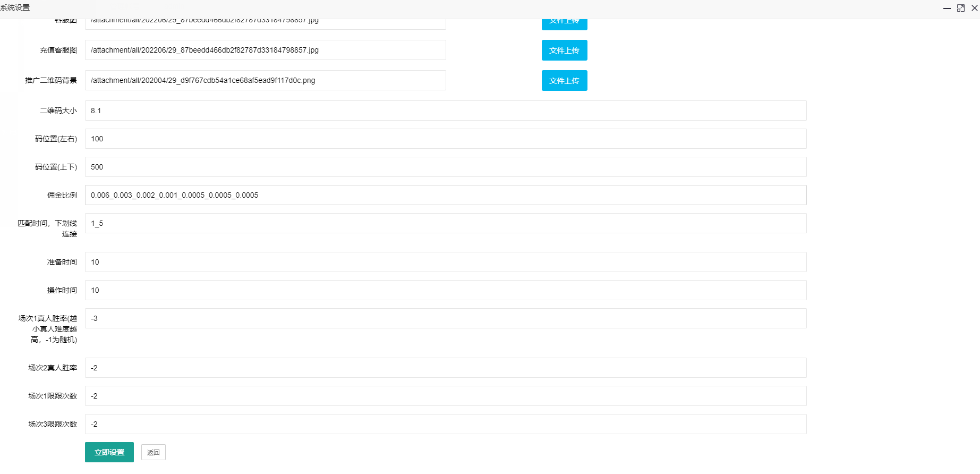Screen dimensions: 980x474
Task: Upload file for 推广二维码背景
Action: tap(564, 81)
